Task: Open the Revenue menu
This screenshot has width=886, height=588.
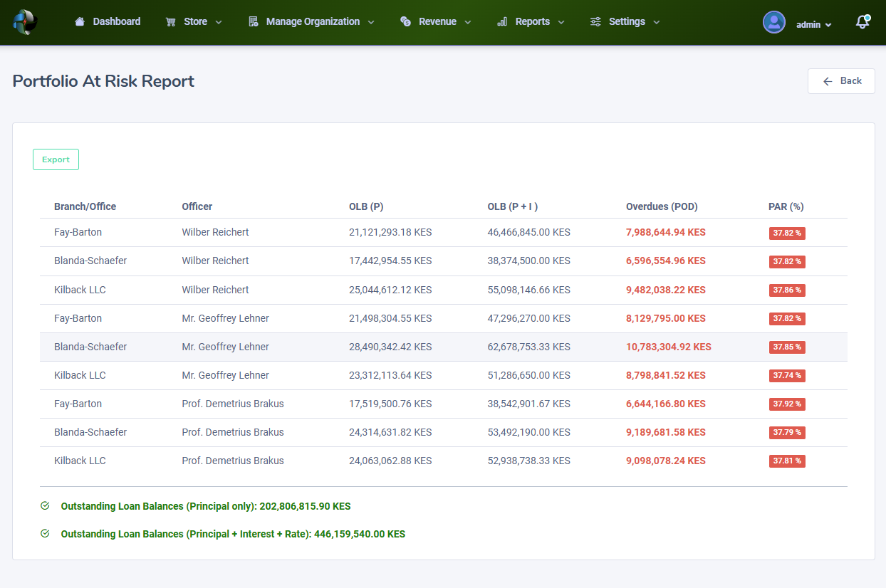Action: point(437,22)
